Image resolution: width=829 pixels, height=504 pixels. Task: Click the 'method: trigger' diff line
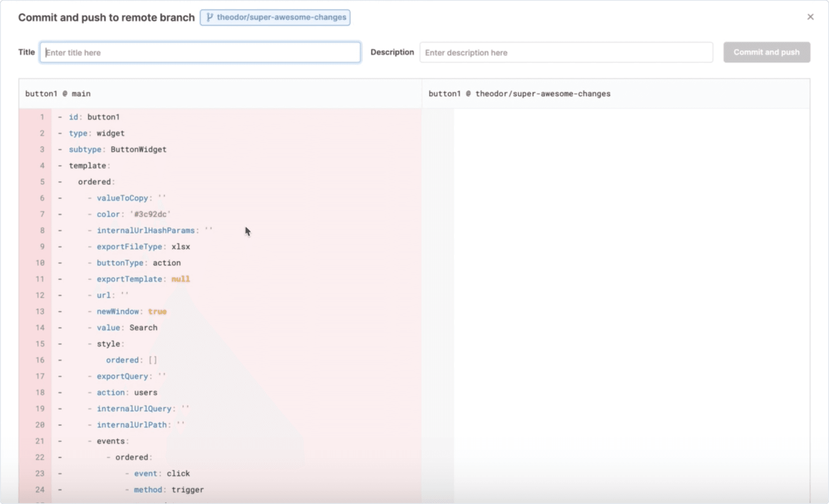[169, 489]
